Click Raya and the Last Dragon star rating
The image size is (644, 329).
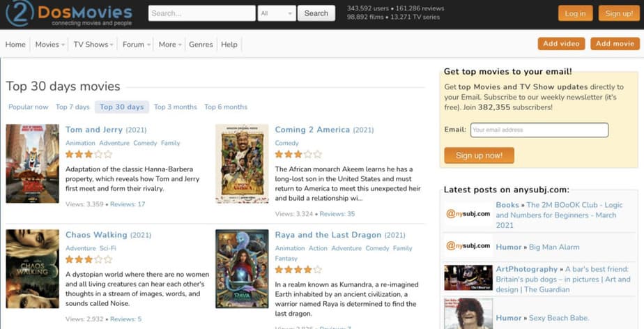[x=298, y=270]
